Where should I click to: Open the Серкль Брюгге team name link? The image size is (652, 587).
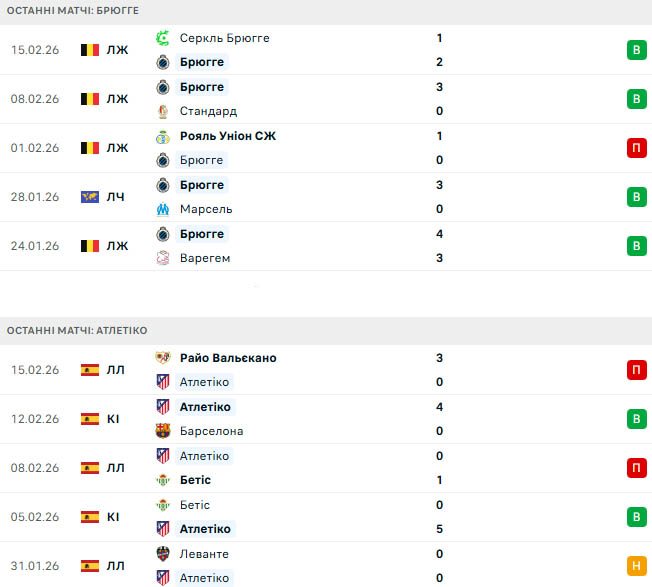pos(225,38)
